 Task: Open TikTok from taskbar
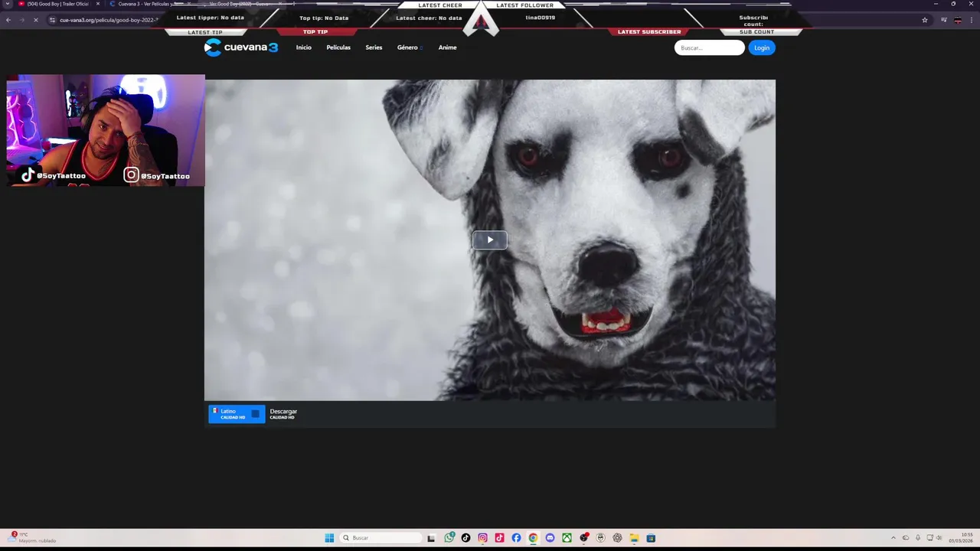click(465, 538)
